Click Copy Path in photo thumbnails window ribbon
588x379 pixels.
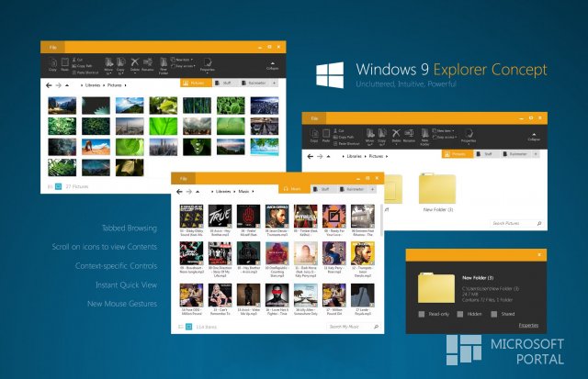coord(82,66)
